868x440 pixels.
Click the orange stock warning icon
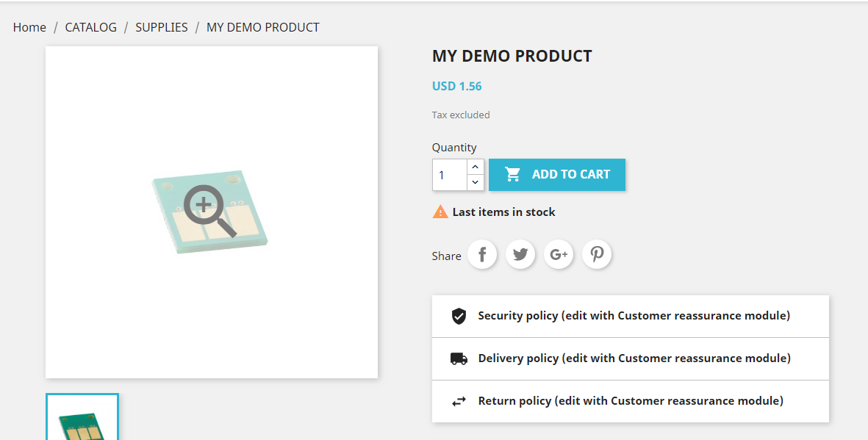(440, 212)
